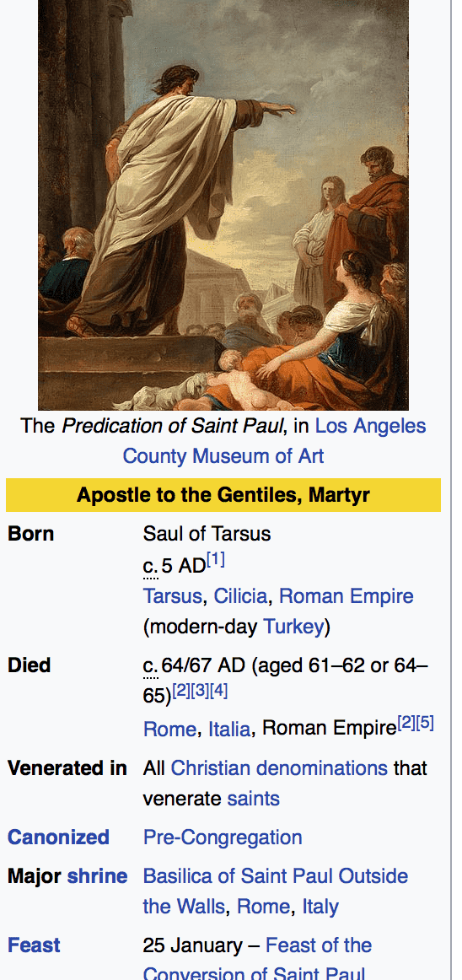Open the Pre-Congregation link
Image resolution: width=462 pixels, height=980 pixels.
[223, 837]
